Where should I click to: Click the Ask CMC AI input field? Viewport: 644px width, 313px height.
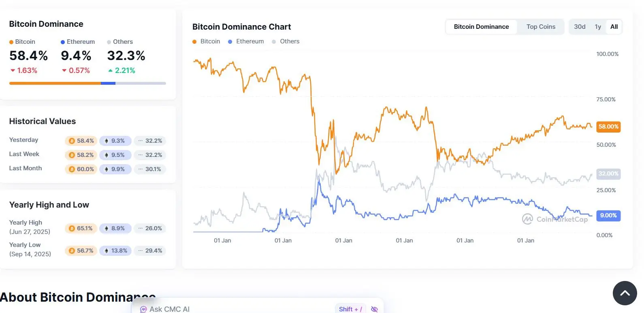click(239, 309)
